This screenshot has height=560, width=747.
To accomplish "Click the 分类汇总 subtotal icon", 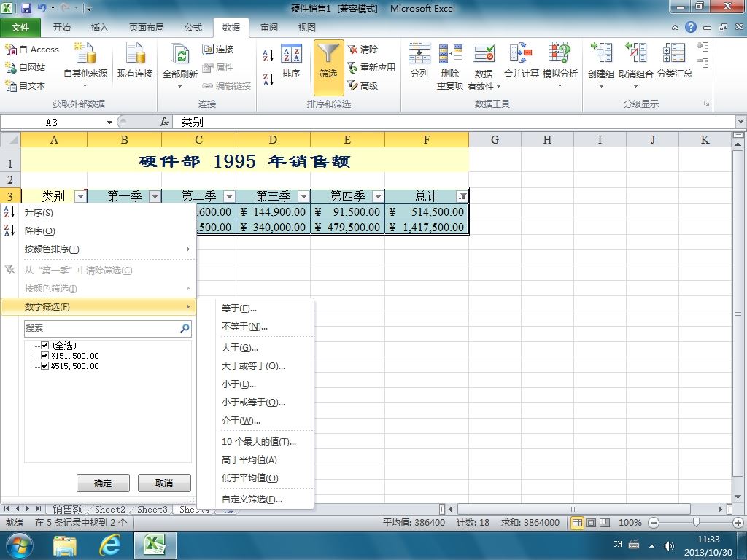I will point(674,52).
